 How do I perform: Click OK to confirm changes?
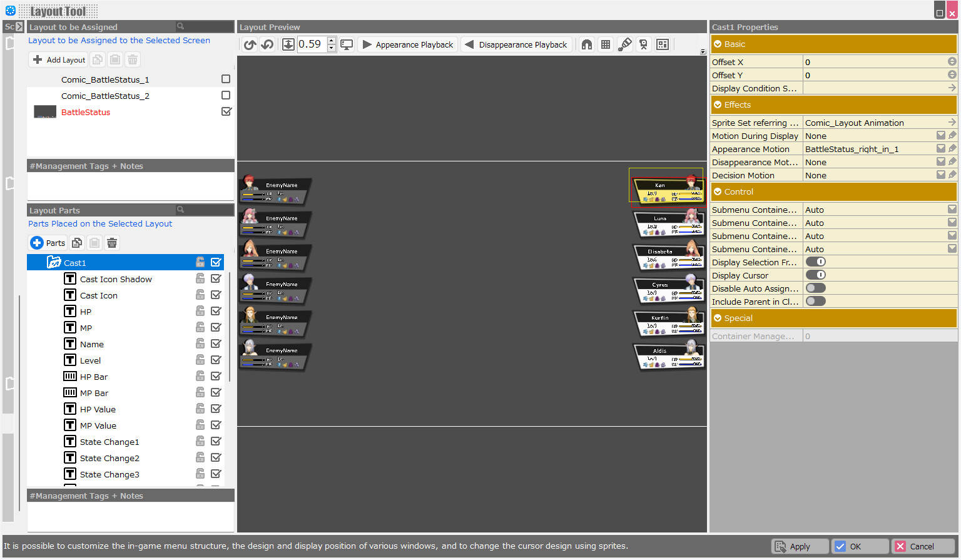point(860,546)
